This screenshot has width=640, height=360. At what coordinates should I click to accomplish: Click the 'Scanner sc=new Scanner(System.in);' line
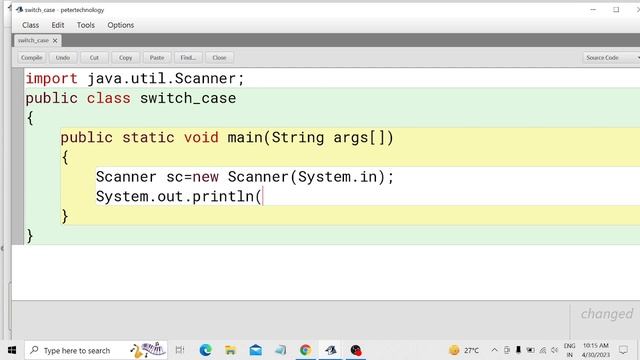[x=245, y=177]
